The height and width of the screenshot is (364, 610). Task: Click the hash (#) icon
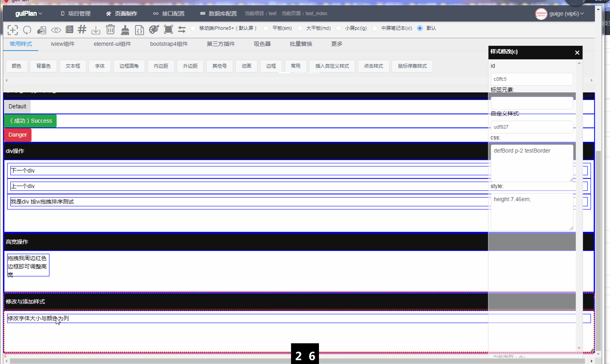[82, 29]
